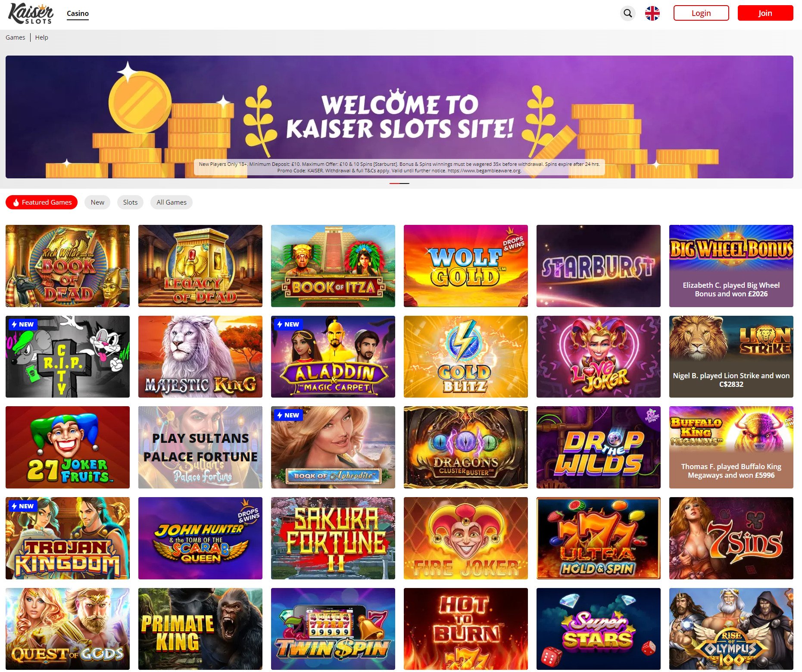Click the Kaiser Slots logo
The height and width of the screenshot is (672, 802).
coord(31,13)
